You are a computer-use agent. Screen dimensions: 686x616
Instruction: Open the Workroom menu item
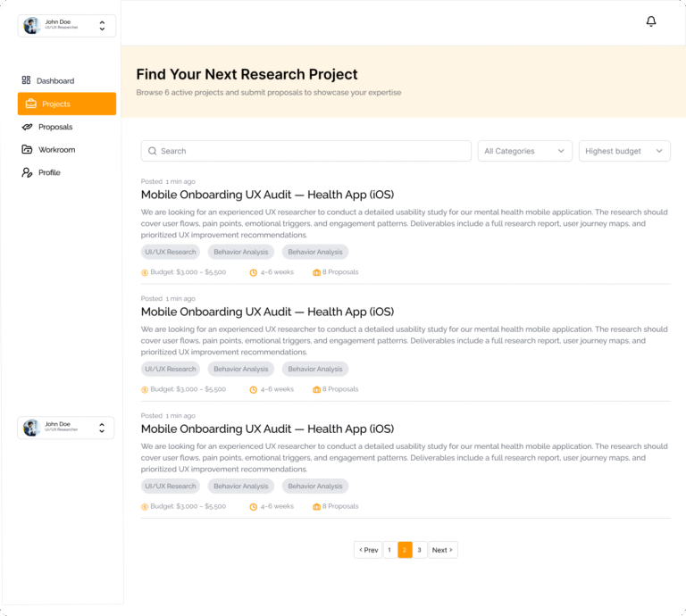click(56, 150)
